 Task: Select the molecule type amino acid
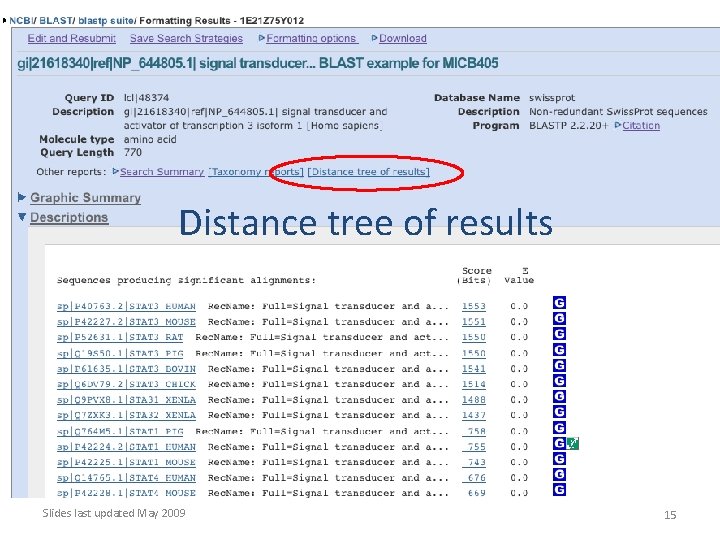point(150,139)
